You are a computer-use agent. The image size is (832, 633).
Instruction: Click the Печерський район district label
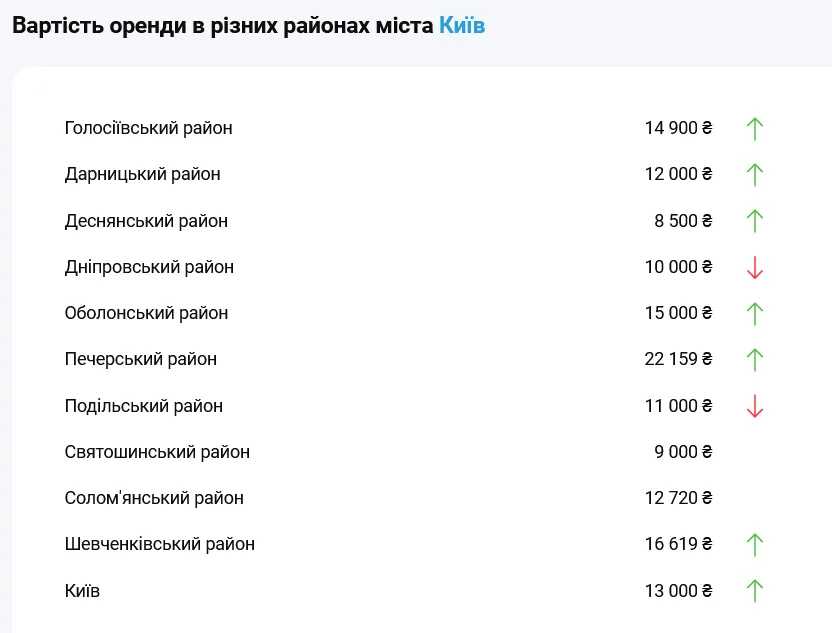(140, 359)
